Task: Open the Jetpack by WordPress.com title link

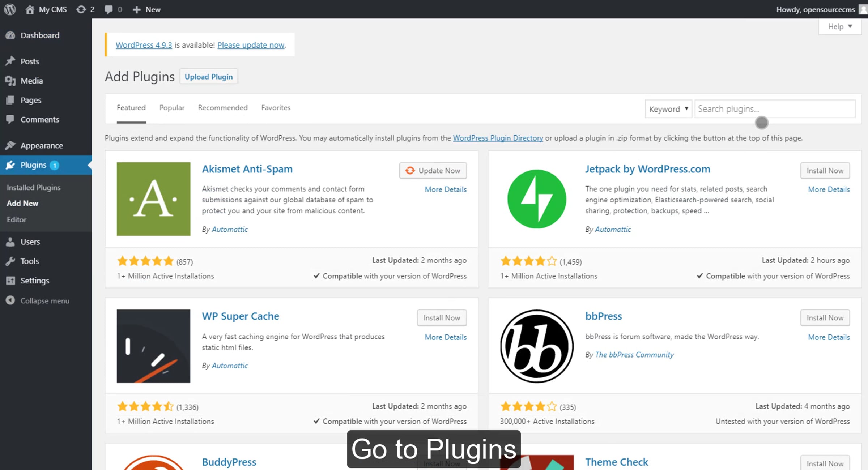Action: tap(648, 169)
